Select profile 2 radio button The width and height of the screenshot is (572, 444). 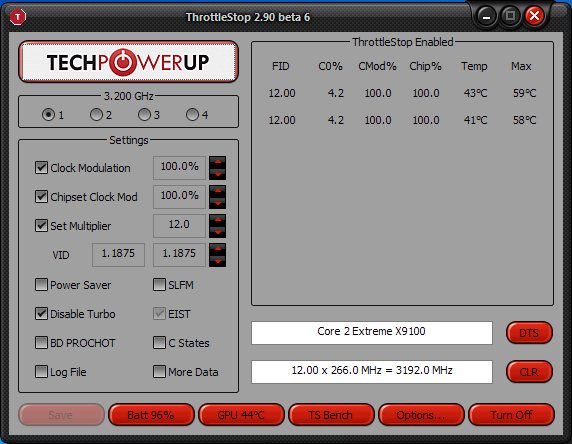coord(96,115)
